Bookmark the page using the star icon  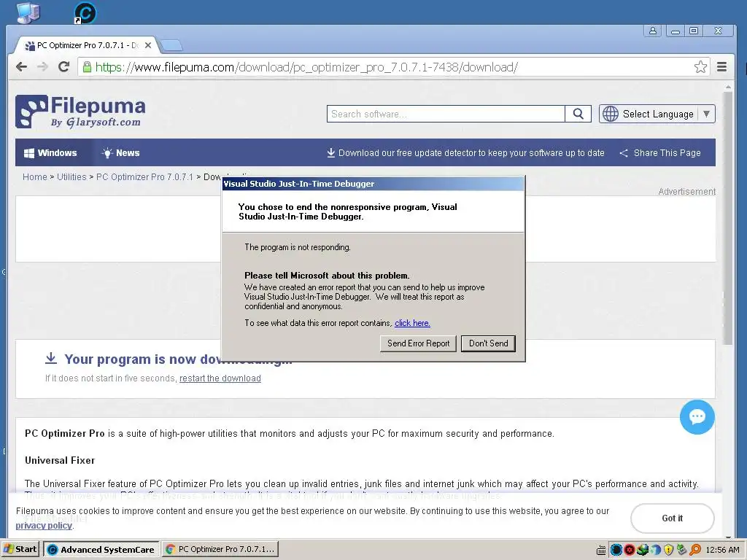(700, 66)
